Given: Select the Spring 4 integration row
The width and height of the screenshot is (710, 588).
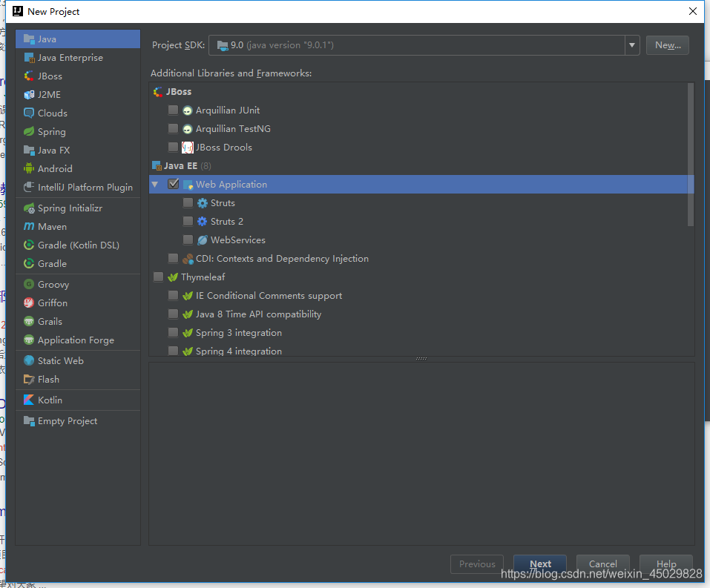Looking at the screenshot, I should coord(421,351).
